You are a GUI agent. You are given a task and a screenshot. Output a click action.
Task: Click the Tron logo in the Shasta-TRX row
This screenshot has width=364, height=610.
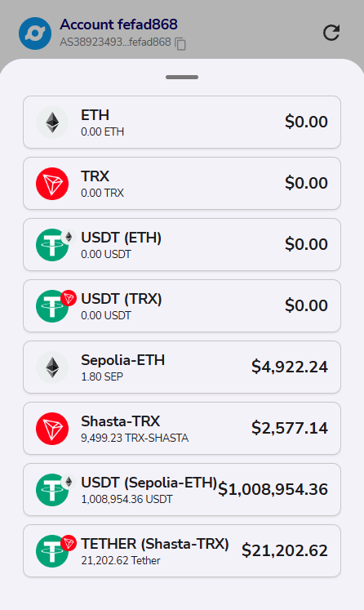(52, 429)
